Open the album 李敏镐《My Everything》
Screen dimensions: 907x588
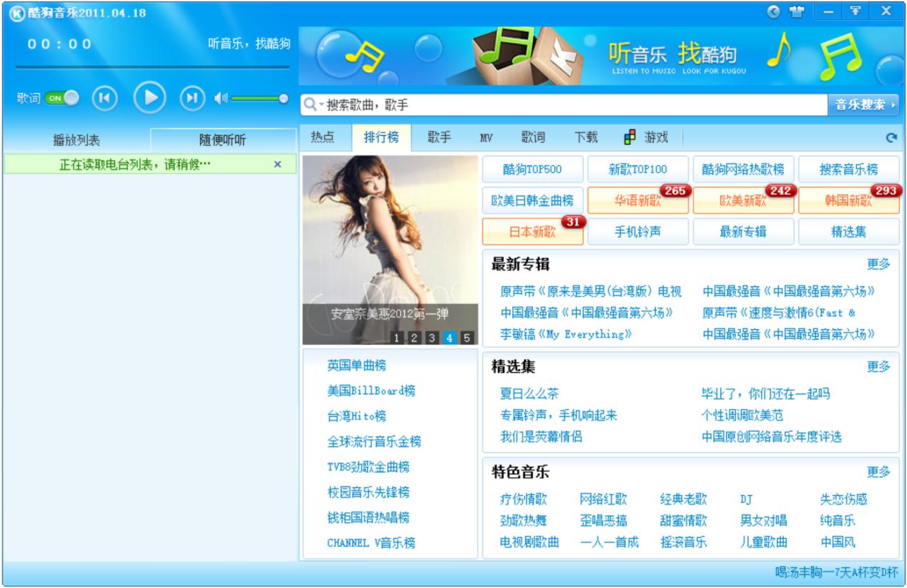pyautogui.click(x=566, y=334)
